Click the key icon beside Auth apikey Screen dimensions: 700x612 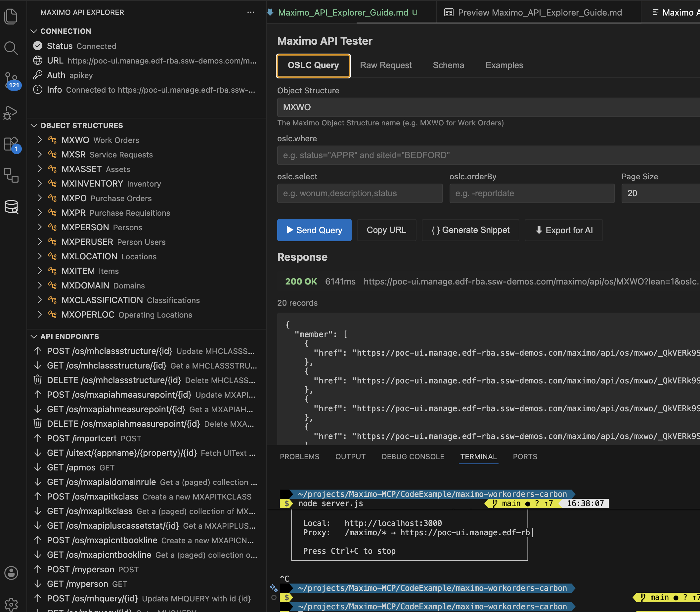(x=38, y=75)
